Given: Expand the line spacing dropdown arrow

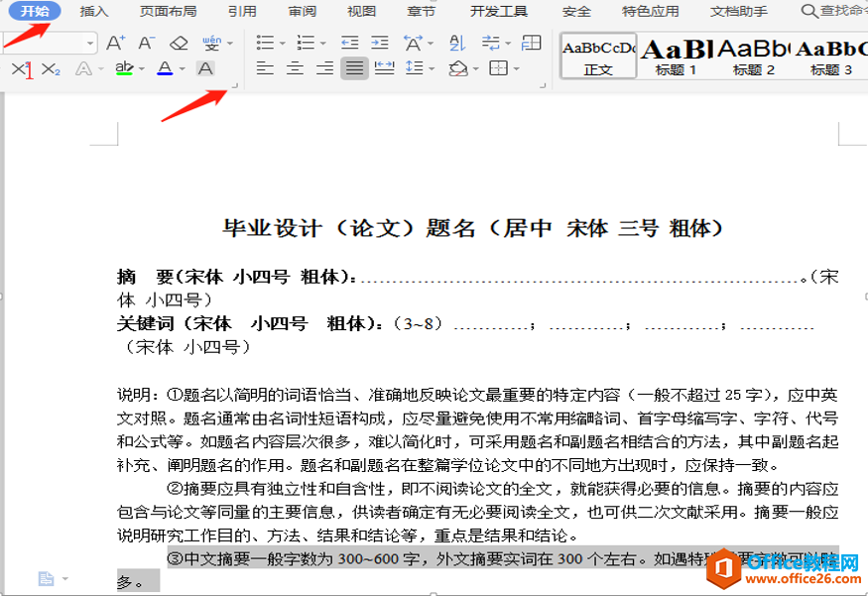Looking at the screenshot, I should point(432,69).
